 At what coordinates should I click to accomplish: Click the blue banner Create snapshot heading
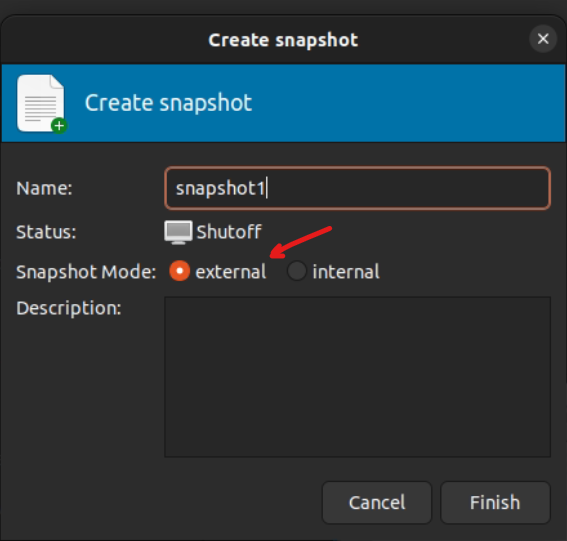[168, 103]
